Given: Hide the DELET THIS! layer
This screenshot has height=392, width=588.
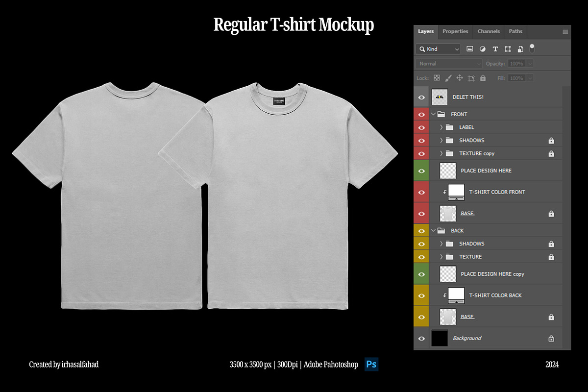Looking at the screenshot, I should (x=421, y=97).
